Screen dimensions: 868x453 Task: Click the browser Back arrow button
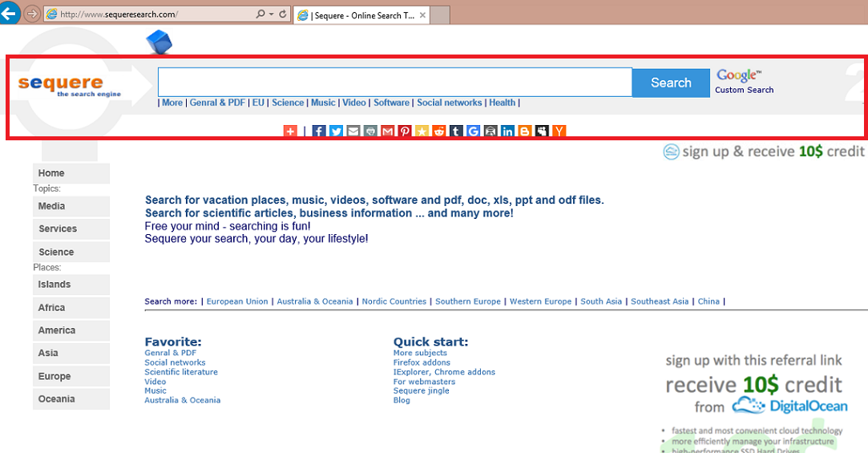point(10,13)
